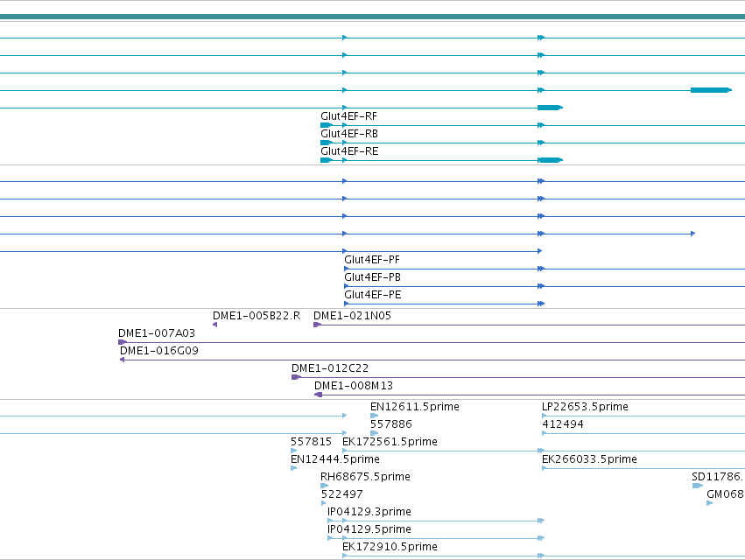
Task: Click the DME1-007A03 clone label
Action: click(x=157, y=333)
